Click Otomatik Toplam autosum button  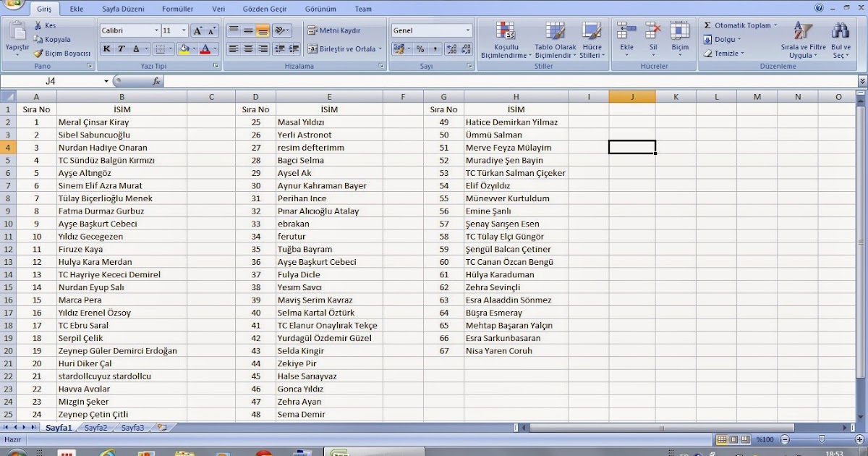click(x=740, y=25)
